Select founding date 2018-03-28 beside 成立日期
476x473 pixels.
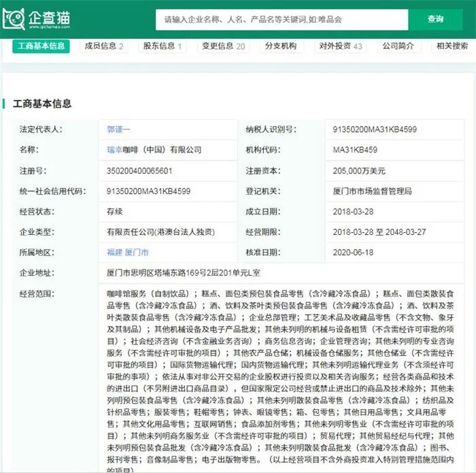(353, 212)
